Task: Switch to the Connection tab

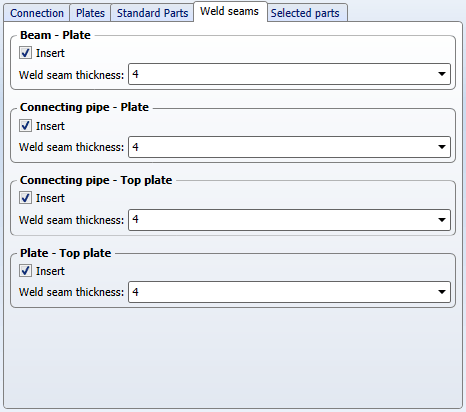Action: 37,13
